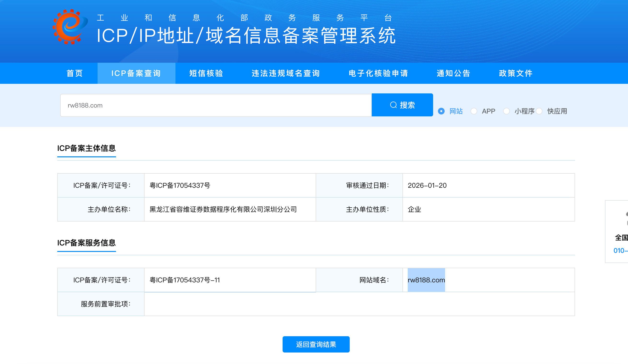
Task: Focus the domain search input field
Action: (x=215, y=105)
